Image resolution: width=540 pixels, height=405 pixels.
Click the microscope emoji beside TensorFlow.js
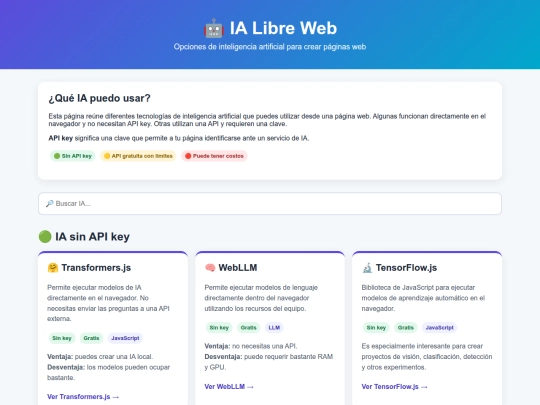367,268
